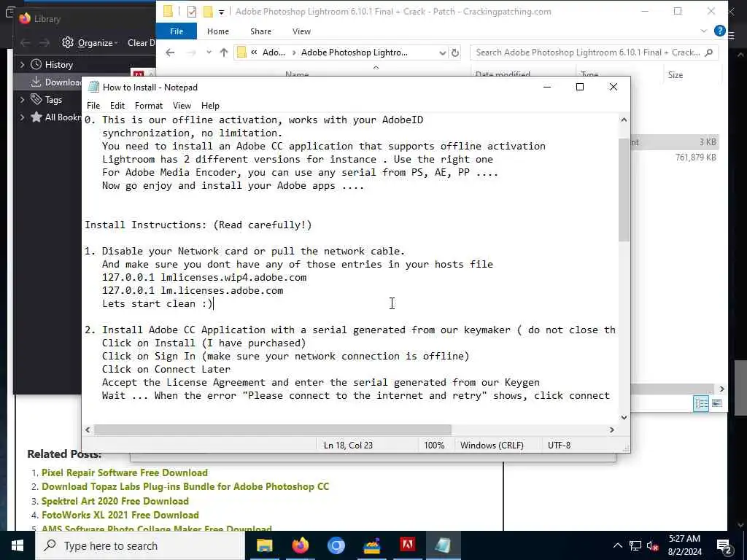Click the new folder quick access icon

coord(208,12)
